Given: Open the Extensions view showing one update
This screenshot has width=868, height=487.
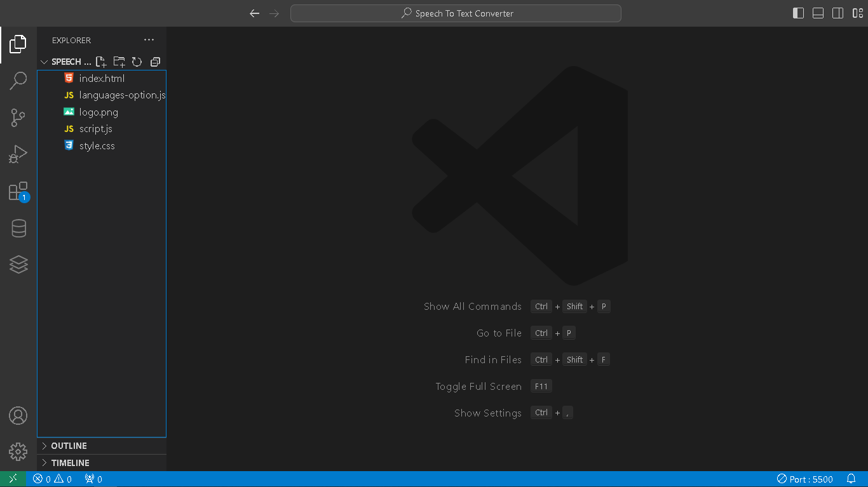Looking at the screenshot, I should 18,190.
